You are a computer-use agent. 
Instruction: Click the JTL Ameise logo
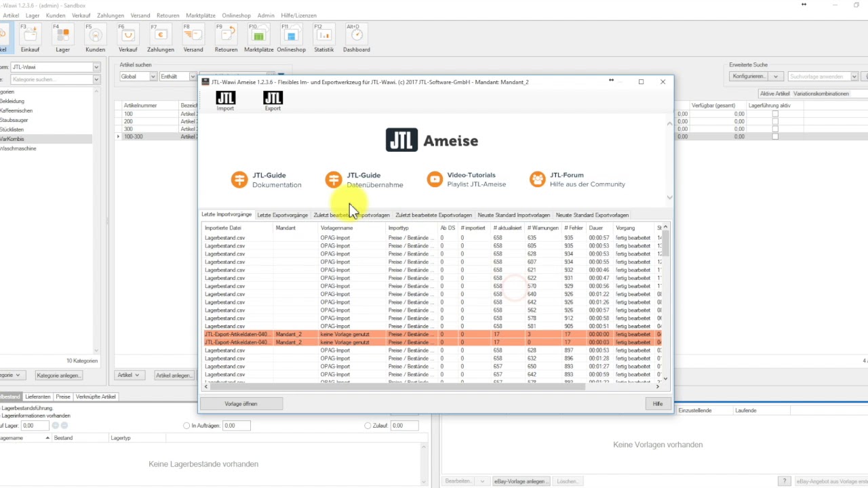click(432, 140)
